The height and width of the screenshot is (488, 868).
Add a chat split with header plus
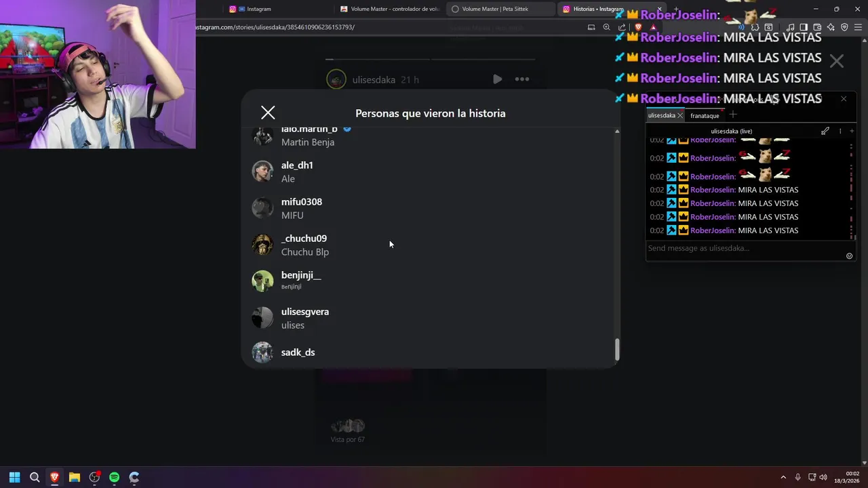[x=852, y=131]
